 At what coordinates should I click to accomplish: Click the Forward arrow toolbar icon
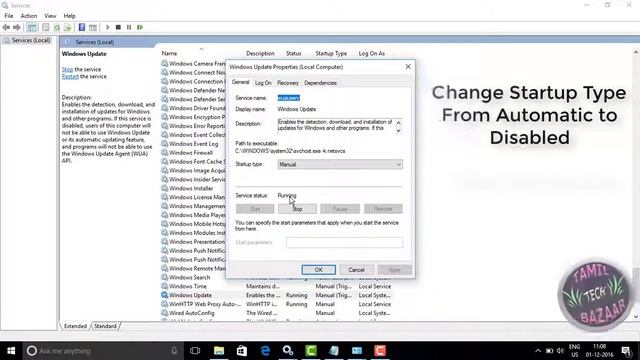17,27
